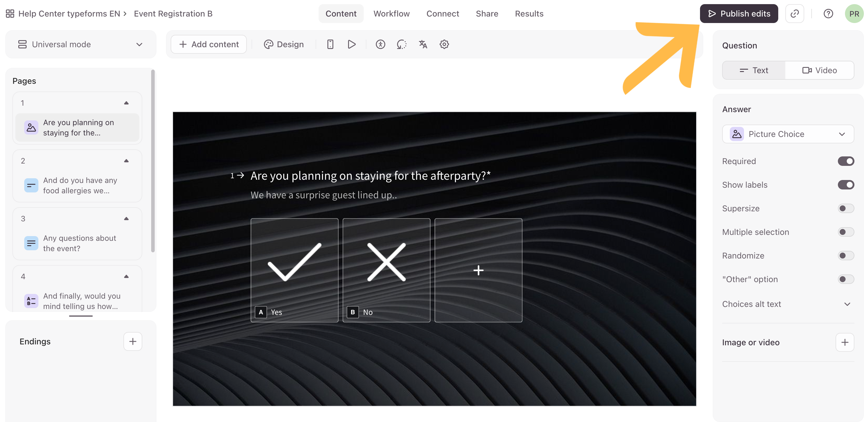
Task: Go to Help Center typeforms EN workspace
Action: click(x=69, y=14)
